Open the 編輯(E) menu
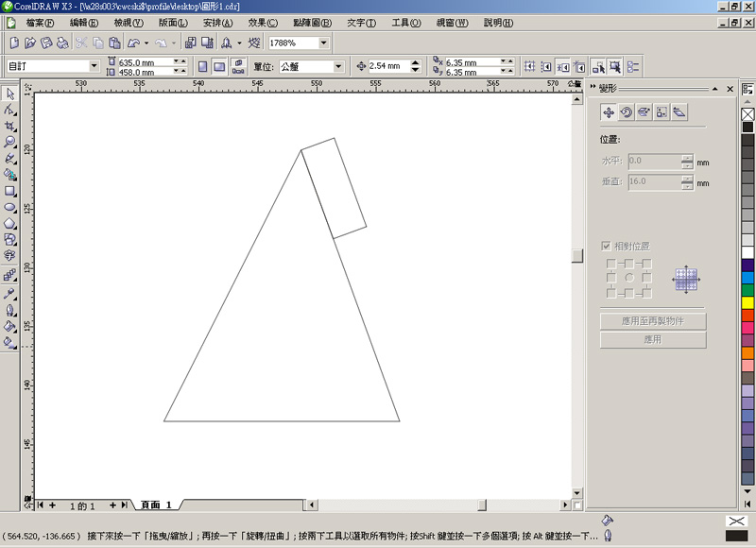 pos(84,23)
